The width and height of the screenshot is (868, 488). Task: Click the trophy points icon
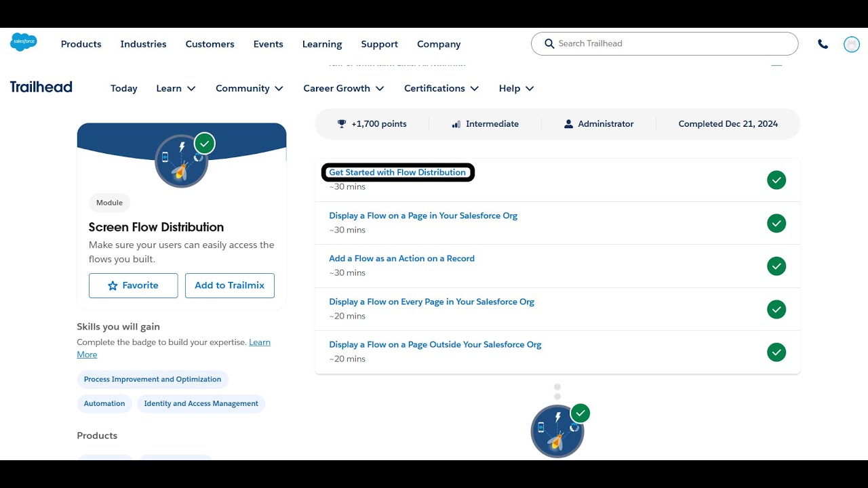(x=342, y=124)
